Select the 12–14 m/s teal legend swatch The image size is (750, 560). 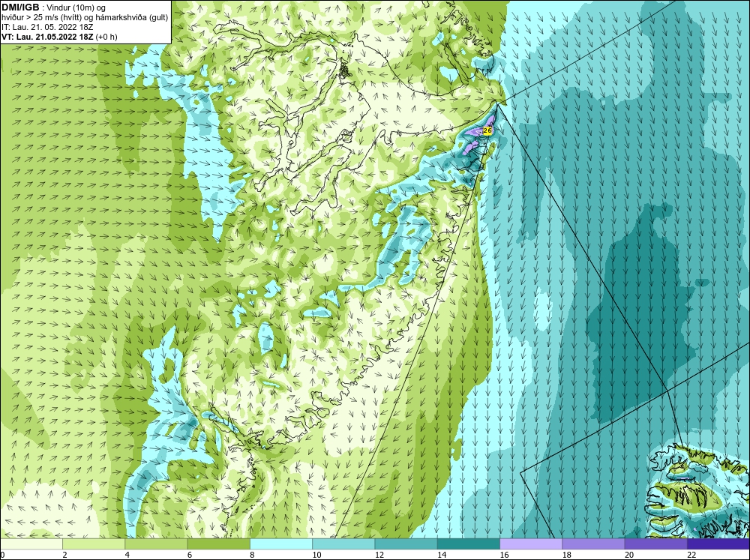click(x=406, y=544)
